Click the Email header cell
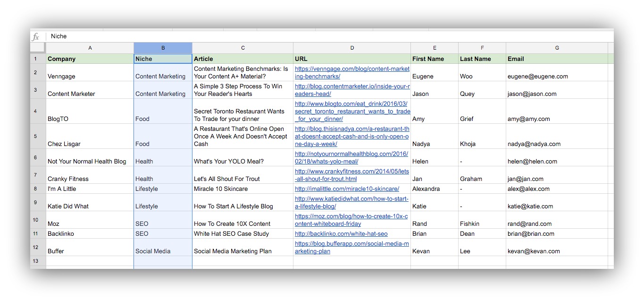The height and width of the screenshot is (301, 644). tap(557, 59)
